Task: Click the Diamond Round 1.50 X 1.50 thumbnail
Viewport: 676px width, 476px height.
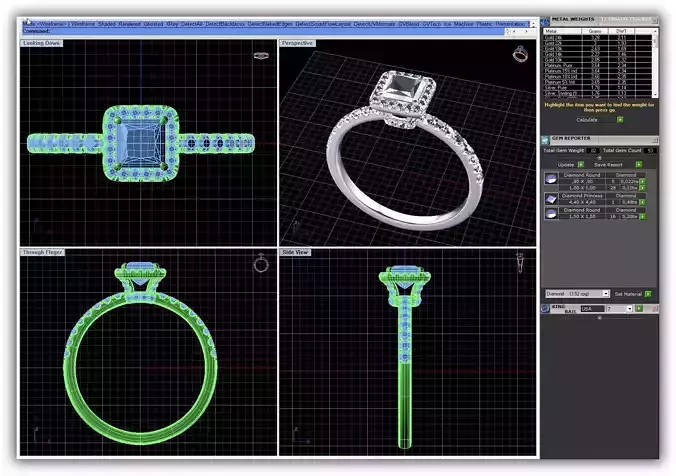Action: [x=551, y=213]
